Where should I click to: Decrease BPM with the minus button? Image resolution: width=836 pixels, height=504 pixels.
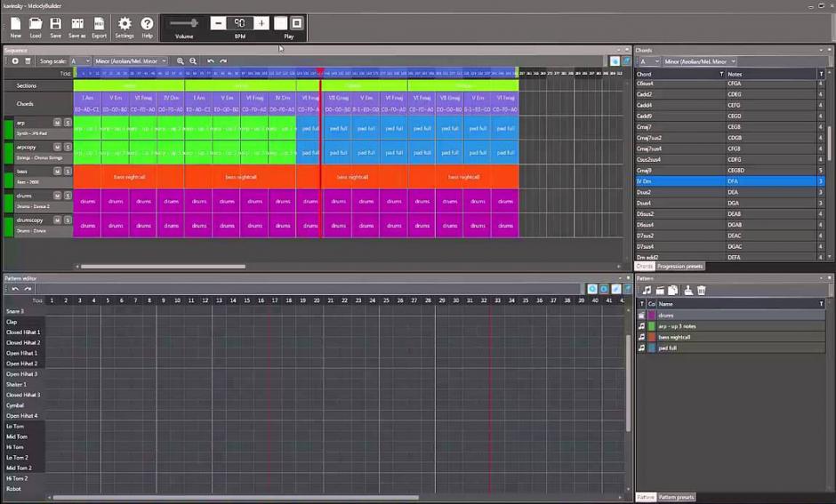tap(218, 23)
